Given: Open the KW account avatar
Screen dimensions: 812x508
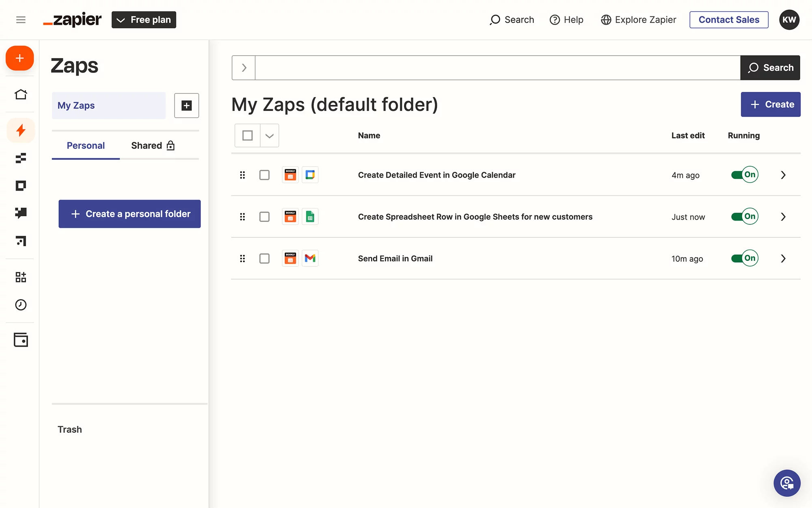Looking at the screenshot, I should pyautogui.click(x=789, y=20).
